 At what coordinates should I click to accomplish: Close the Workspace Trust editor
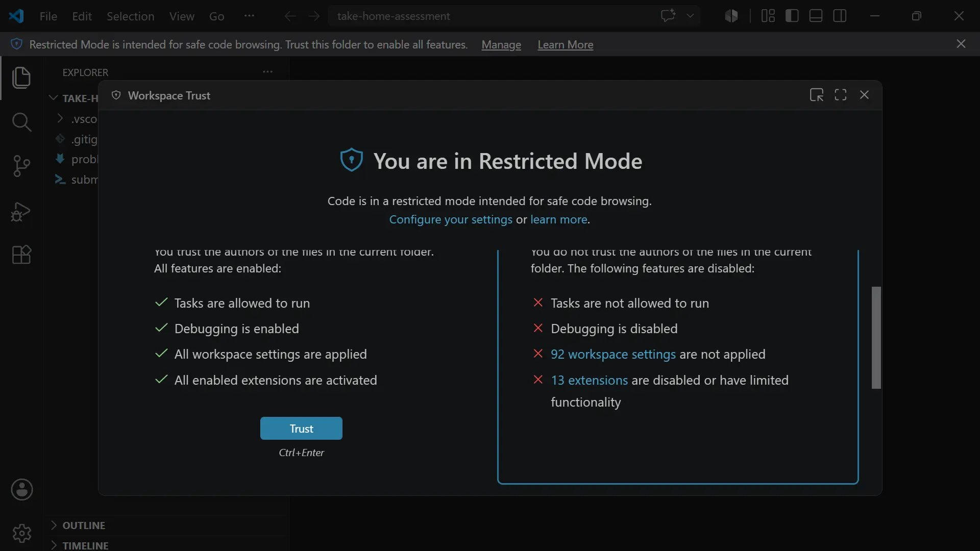pyautogui.click(x=864, y=95)
